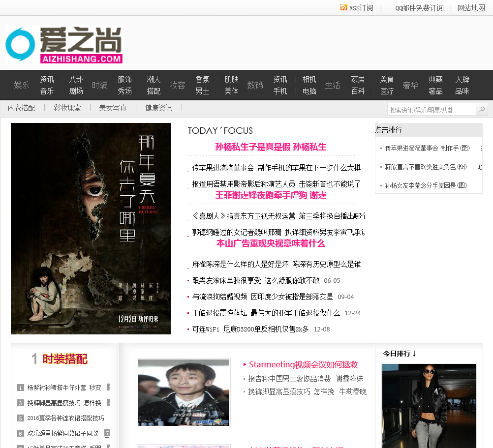The image size is (493, 448).
Task: Go to 彩妆课堂 sub-navigation link
Action: (x=67, y=108)
